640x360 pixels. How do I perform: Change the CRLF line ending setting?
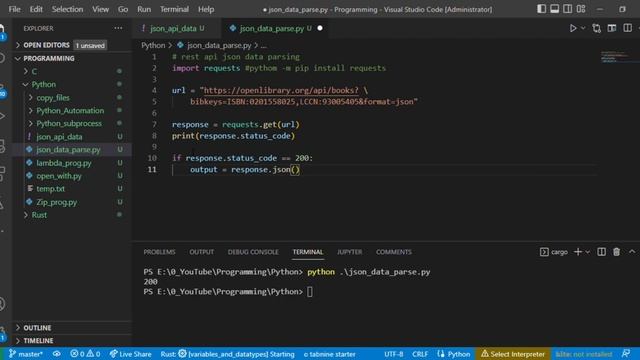pos(420,354)
